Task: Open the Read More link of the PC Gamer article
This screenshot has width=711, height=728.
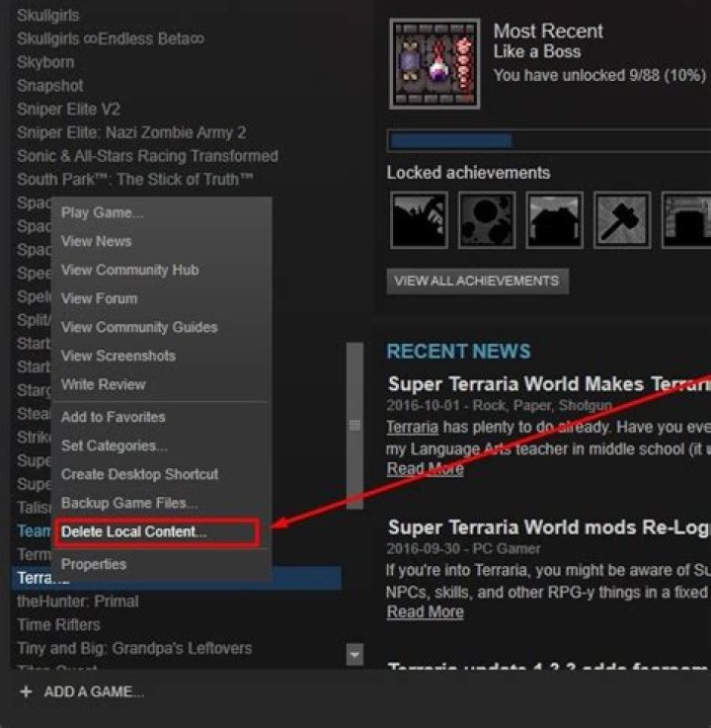Action: [x=425, y=611]
